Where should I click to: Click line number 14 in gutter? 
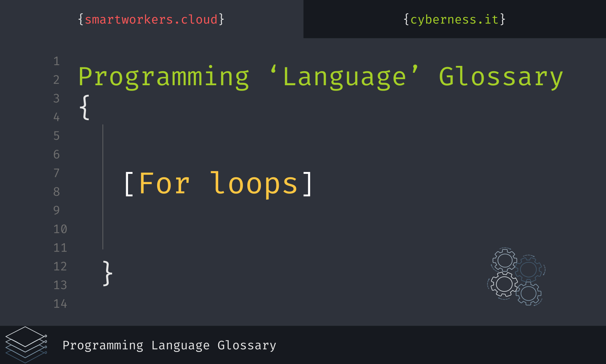[60, 304]
